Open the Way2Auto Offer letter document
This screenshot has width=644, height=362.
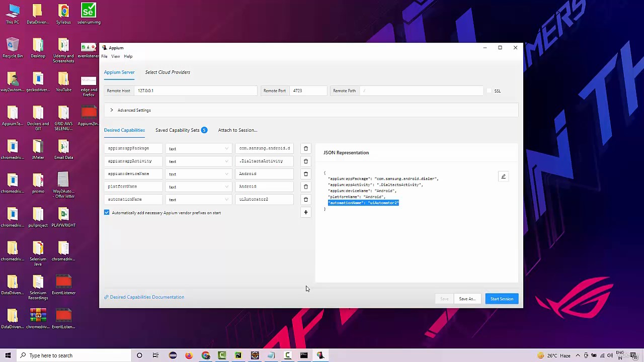click(x=63, y=186)
